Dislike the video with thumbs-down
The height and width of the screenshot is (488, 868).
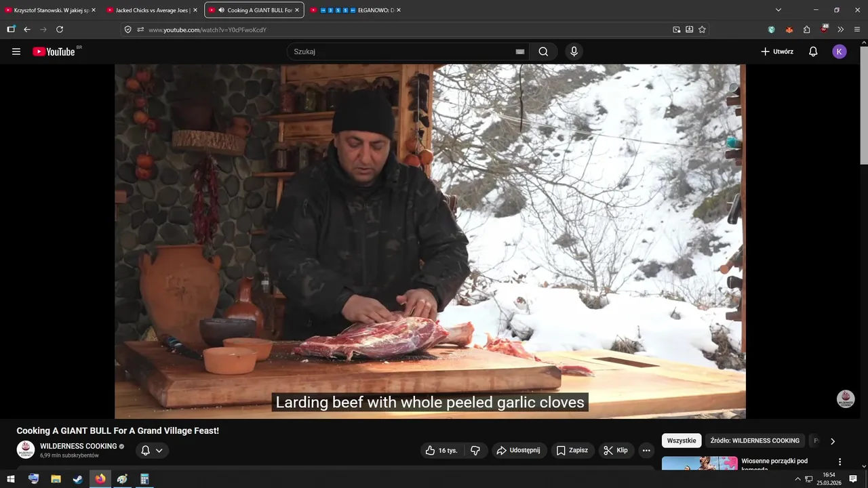475,450
